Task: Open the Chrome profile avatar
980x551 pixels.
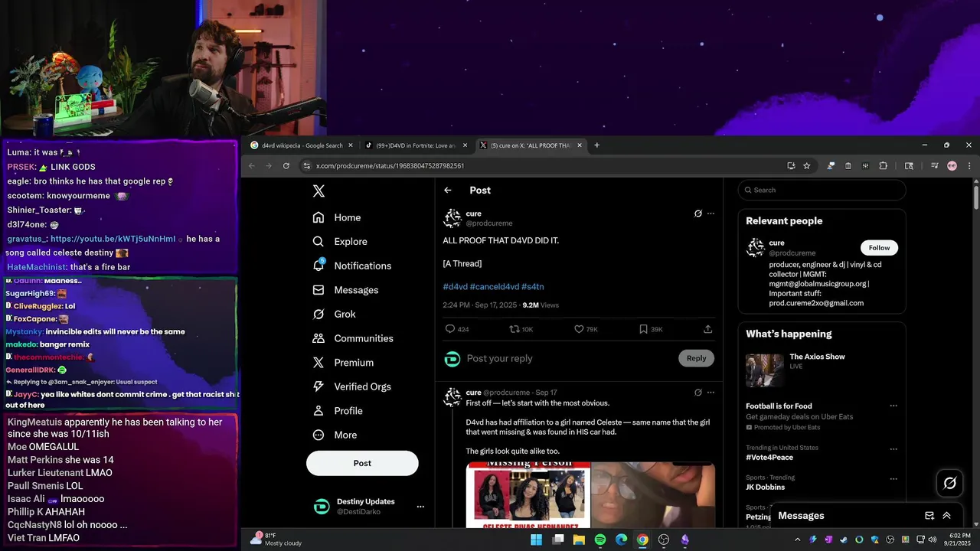Action: [952, 166]
